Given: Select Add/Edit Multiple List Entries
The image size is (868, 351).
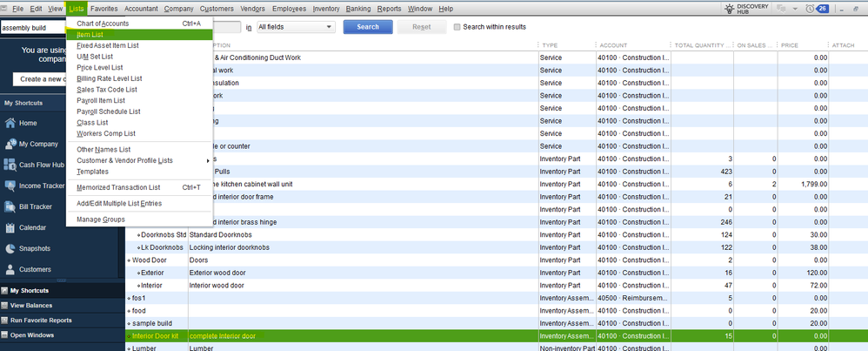Looking at the screenshot, I should click(139, 204).
